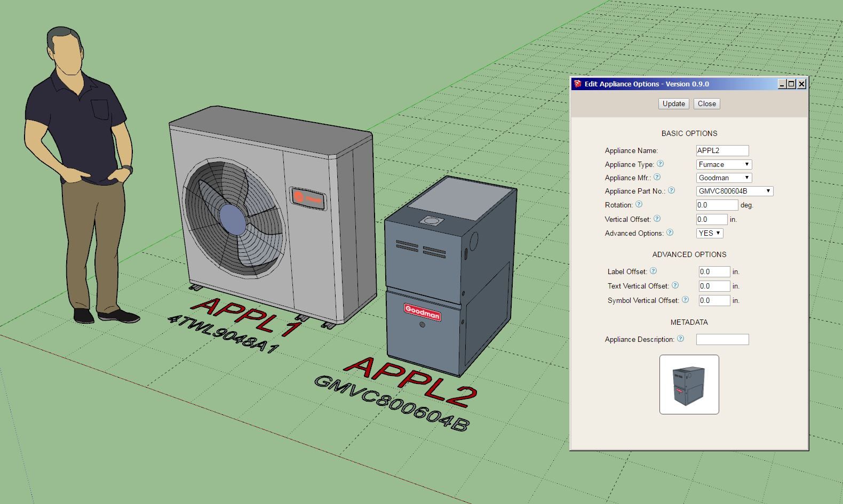Image resolution: width=843 pixels, height=504 pixels.
Task: Click help icon next to Appliance Type
Action: (x=660, y=164)
